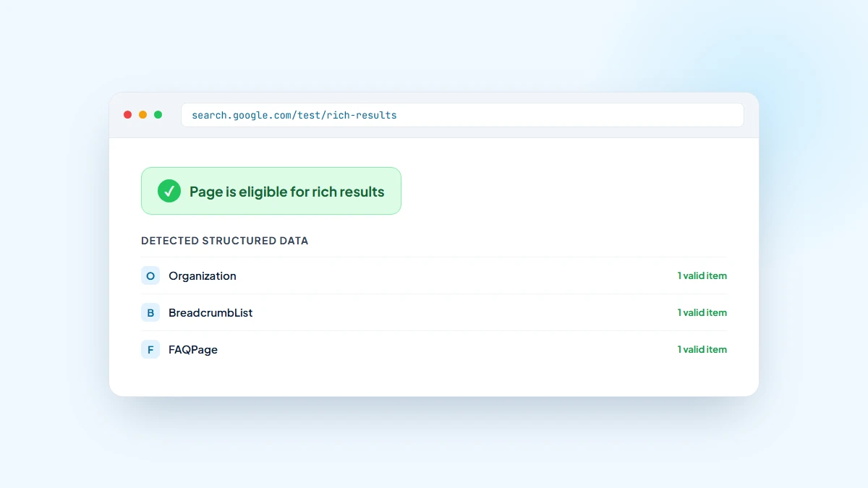Image resolution: width=868 pixels, height=488 pixels.
Task: Click the red close window dot
Action: [x=128, y=115]
